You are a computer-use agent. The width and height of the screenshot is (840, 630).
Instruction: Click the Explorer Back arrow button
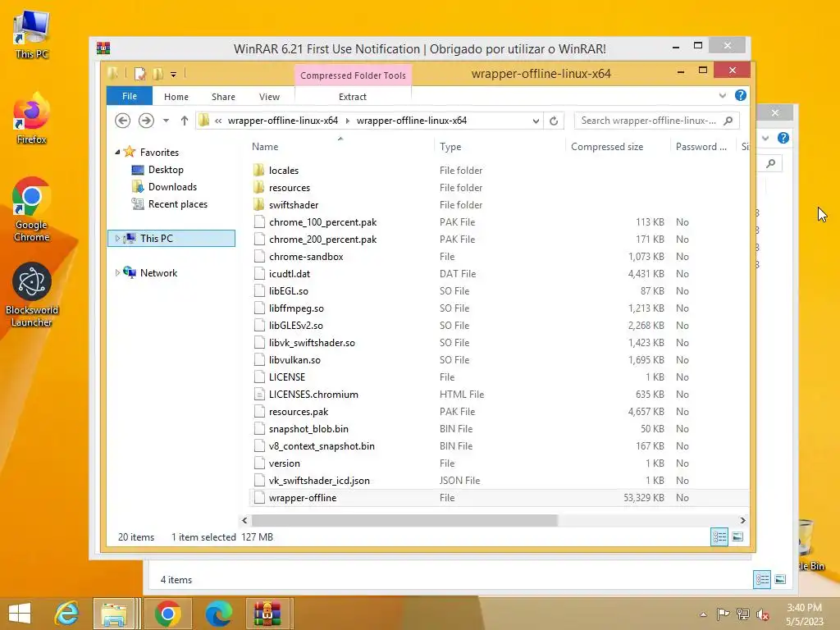click(123, 121)
